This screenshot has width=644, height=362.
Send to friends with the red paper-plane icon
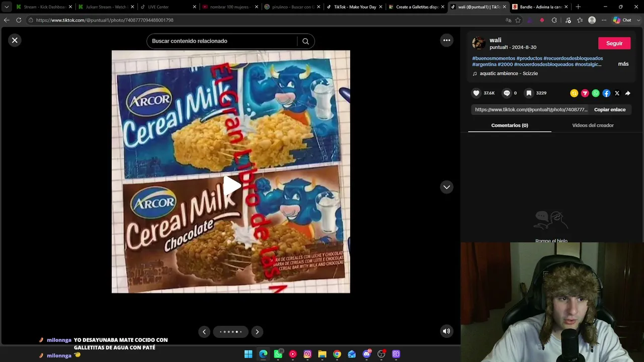coord(585,93)
